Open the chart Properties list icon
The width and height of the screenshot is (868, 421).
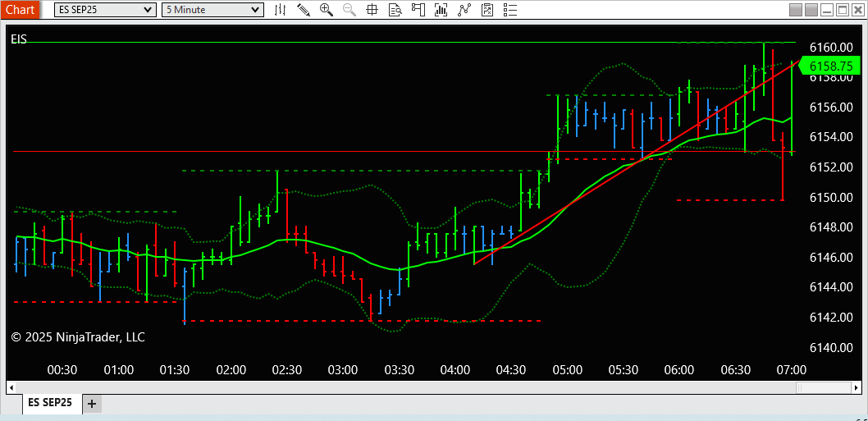[x=509, y=9]
